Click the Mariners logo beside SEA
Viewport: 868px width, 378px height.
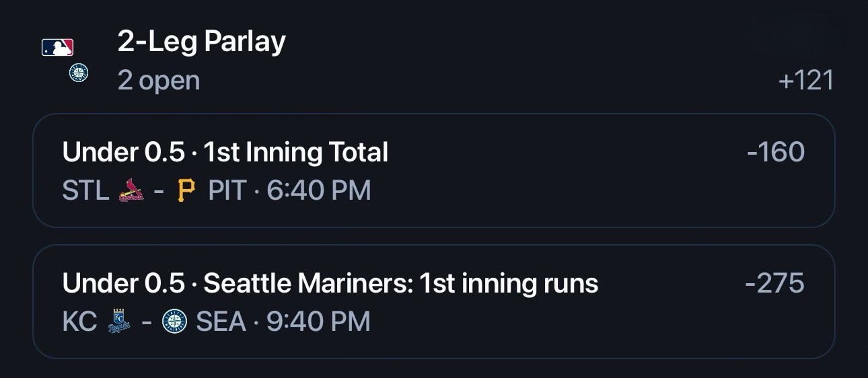coord(175,322)
